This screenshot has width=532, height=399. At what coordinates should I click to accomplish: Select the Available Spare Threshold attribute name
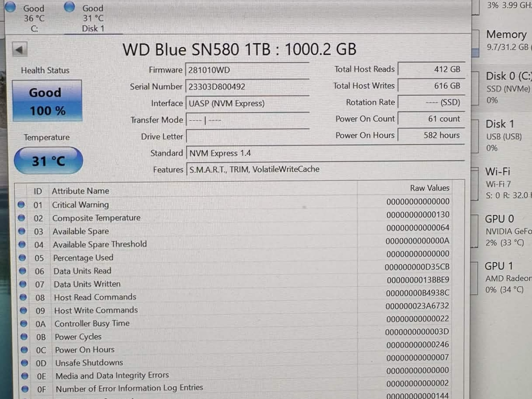coord(100,244)
